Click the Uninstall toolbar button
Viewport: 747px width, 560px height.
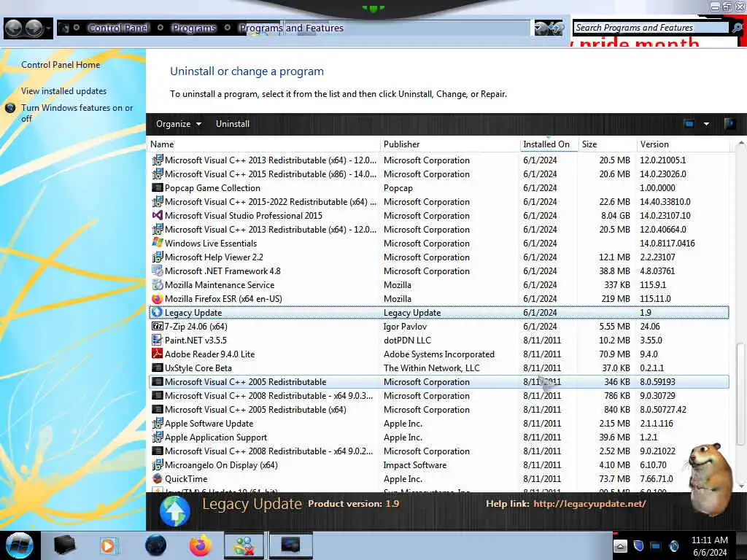[x=233, y=124]
